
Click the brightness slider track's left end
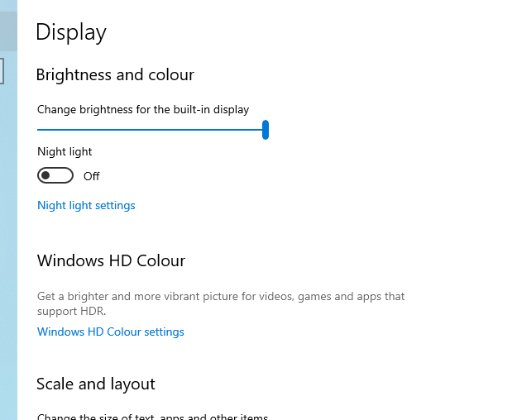pos(40,130)
